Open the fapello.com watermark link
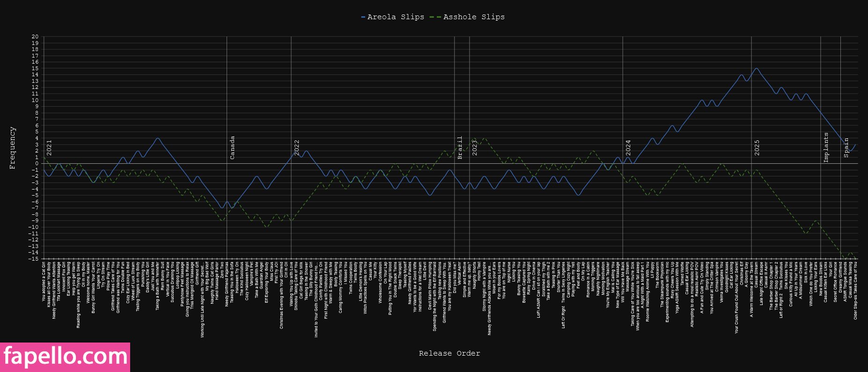 coord(65,357)
